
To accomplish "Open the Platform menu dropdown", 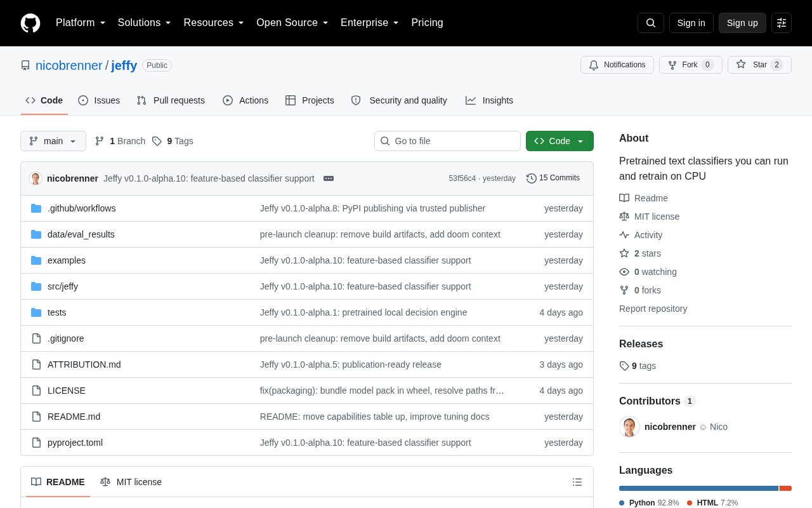I will coord(81,23).
